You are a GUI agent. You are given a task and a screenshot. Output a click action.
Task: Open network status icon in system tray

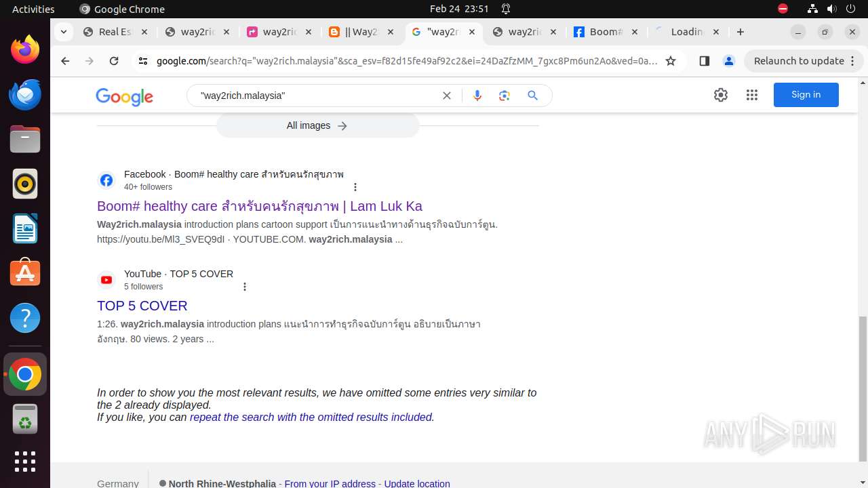812,9
